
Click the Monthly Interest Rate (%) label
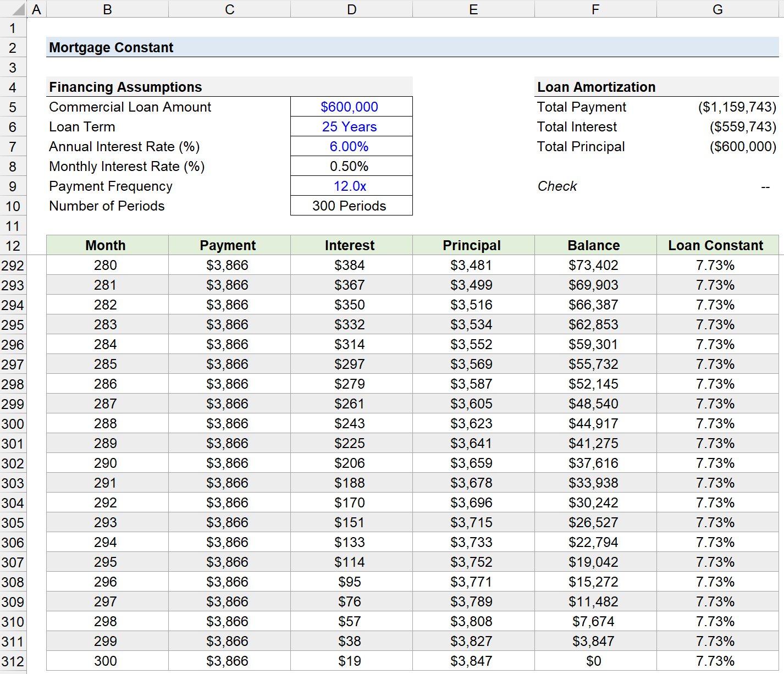pos(127,167)
